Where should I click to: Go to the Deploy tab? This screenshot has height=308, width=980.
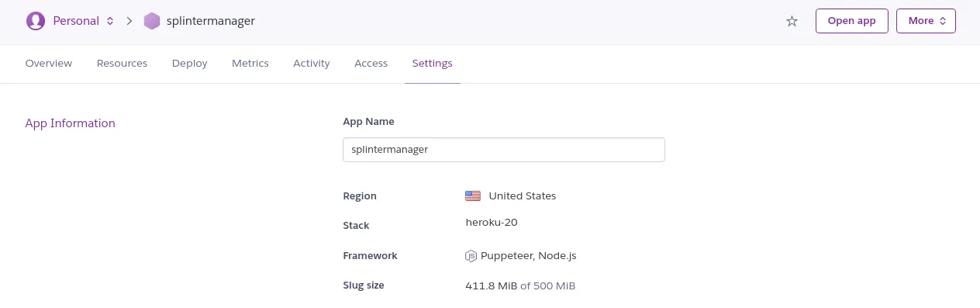190,63
